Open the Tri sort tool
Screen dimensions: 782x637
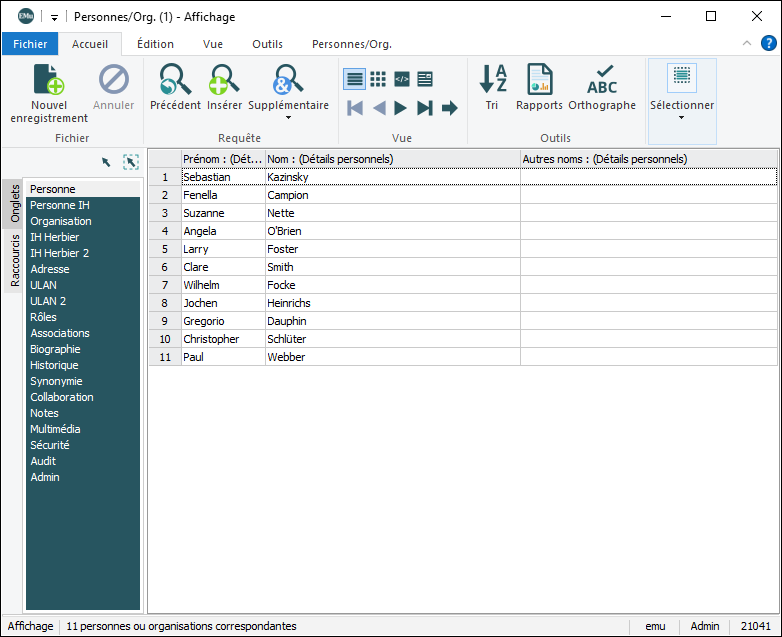pyautogui.click(x=492, y=80)
